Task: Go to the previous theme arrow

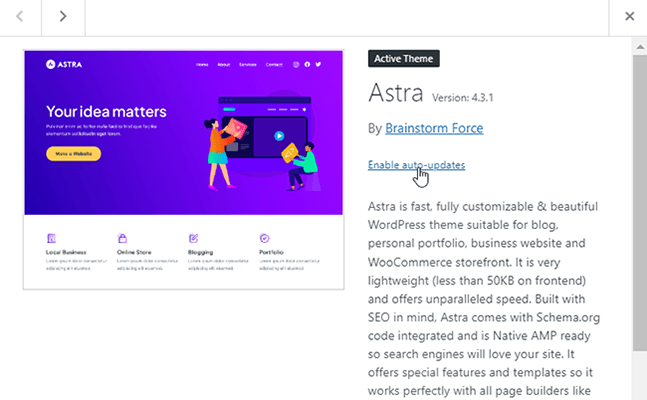Action: click(21, 16)
